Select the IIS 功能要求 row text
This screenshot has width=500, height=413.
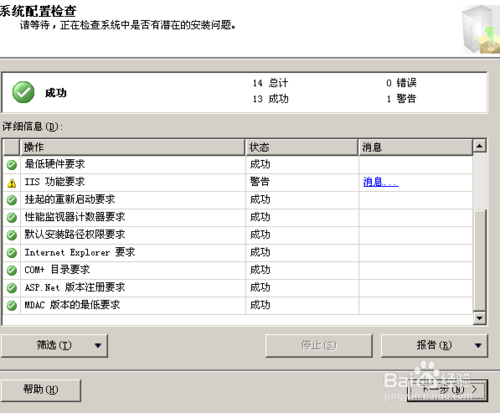coord(55,182)
